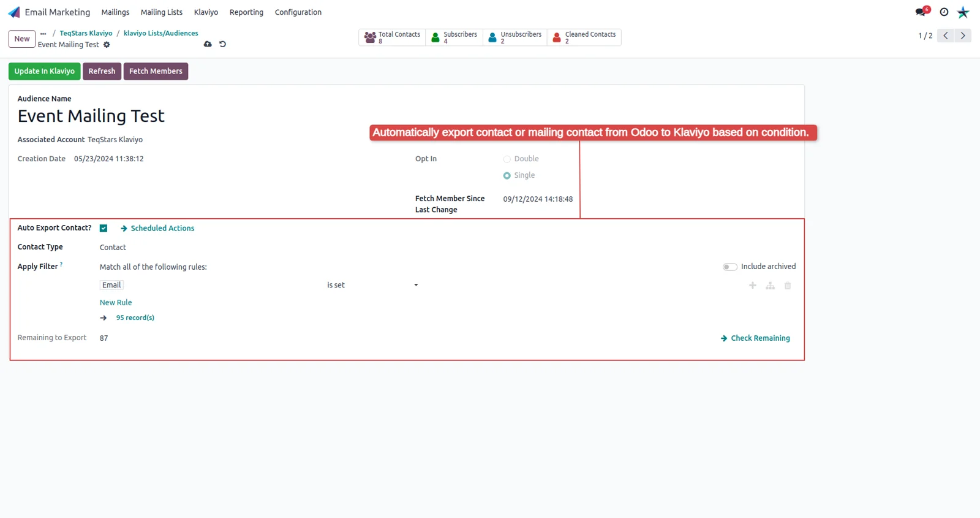The width and height of the screenshot is (980, 518).
Task: Open the Mailing Lists menu
Action: 162,12
